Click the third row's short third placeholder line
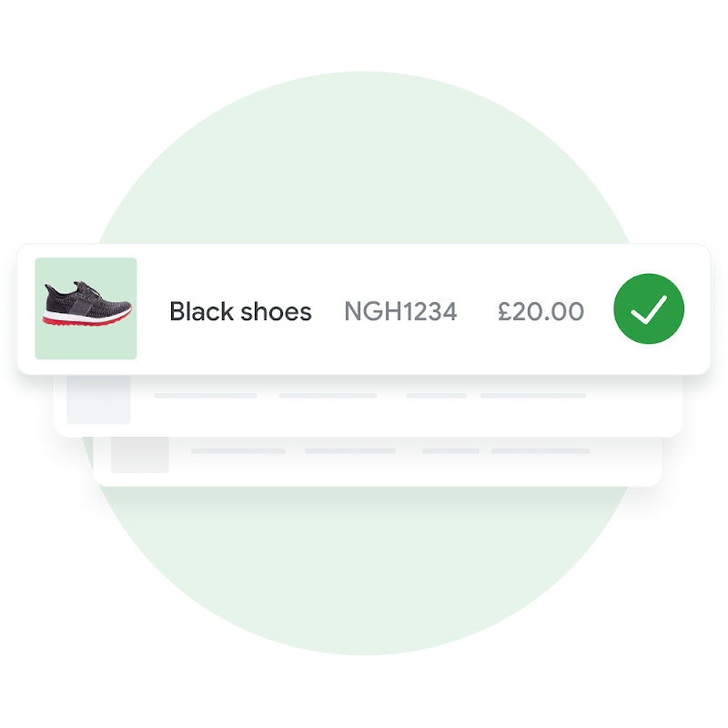The width and height of the screenshot is (728, 728). (x=450, y=450)
